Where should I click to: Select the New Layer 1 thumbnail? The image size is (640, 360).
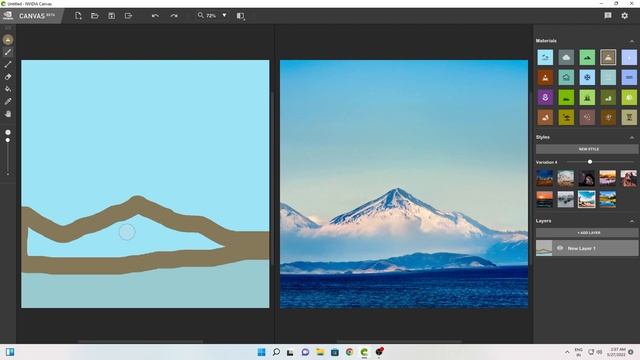544,248
